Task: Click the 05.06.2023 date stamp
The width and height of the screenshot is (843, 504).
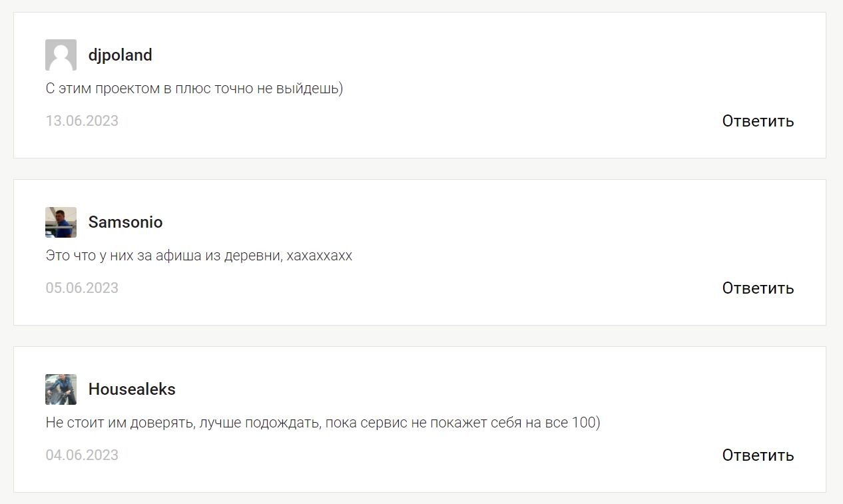Action: (82, 288)
